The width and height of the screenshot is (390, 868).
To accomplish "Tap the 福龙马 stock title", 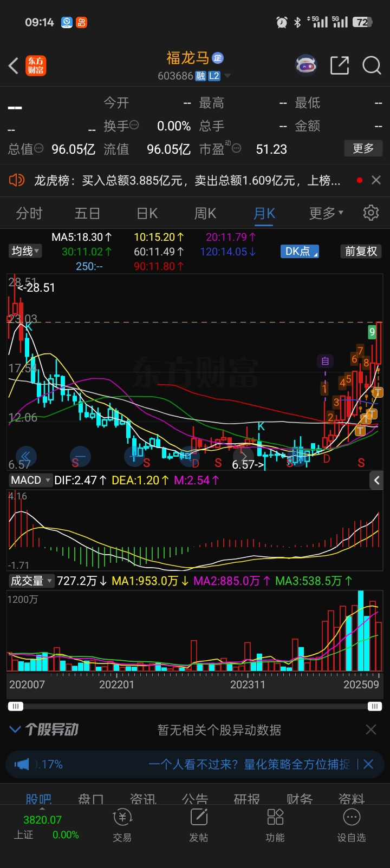I will pos(187,58).
